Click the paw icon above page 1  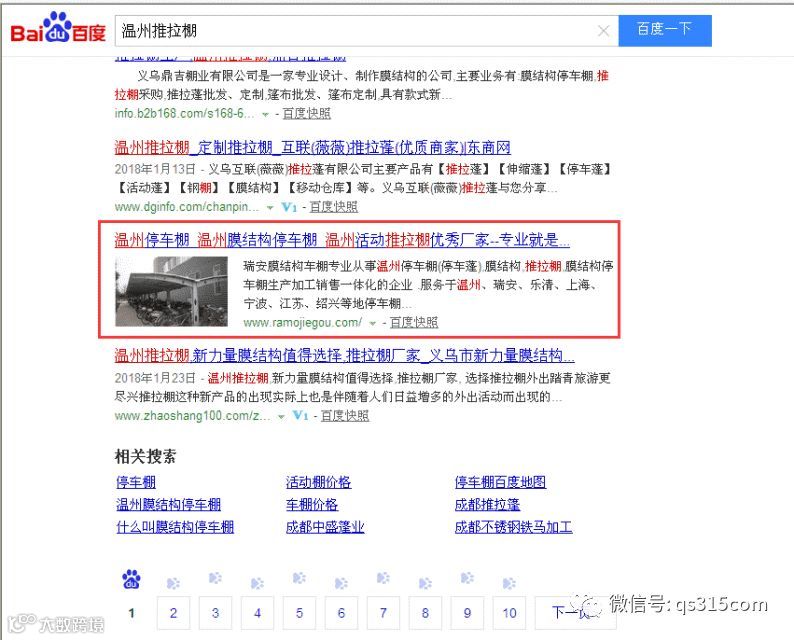click(x=132, y=580)
